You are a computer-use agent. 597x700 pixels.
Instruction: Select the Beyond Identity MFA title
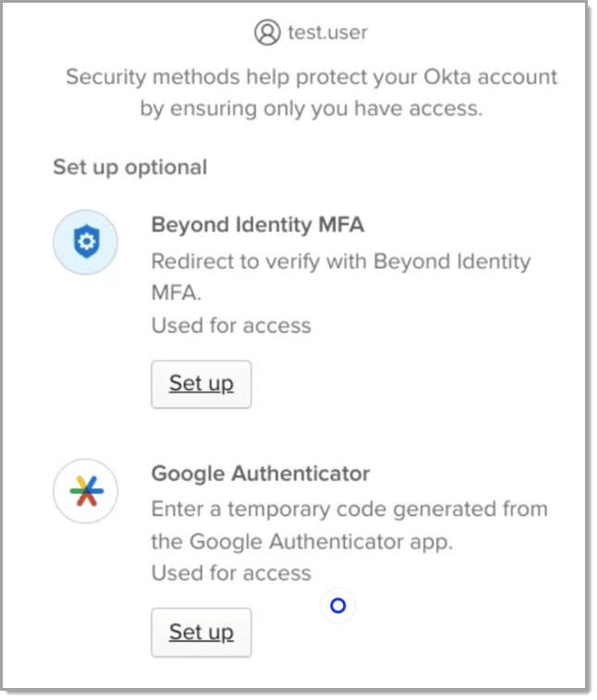click(258, 225)
